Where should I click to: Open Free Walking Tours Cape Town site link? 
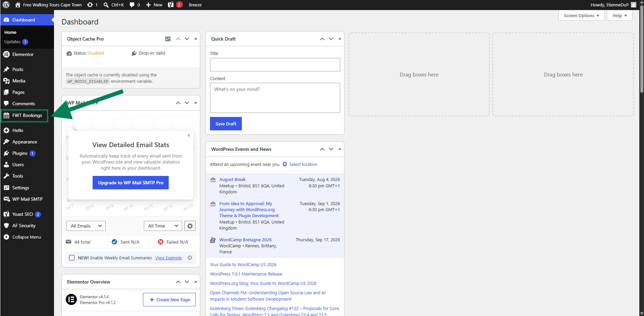(x=48, y=5)
